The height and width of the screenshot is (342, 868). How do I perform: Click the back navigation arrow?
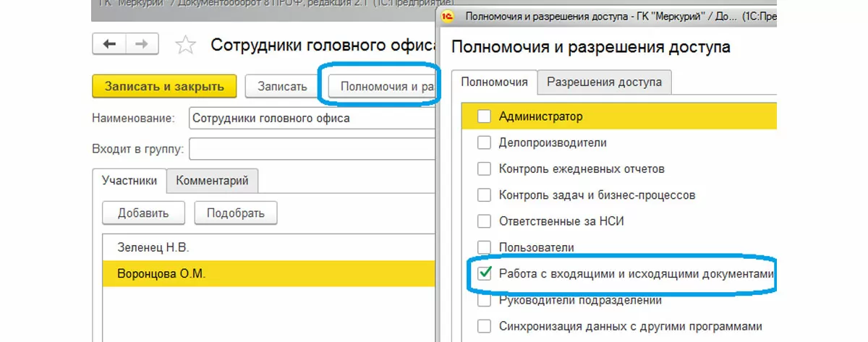[x=110, y=45]
